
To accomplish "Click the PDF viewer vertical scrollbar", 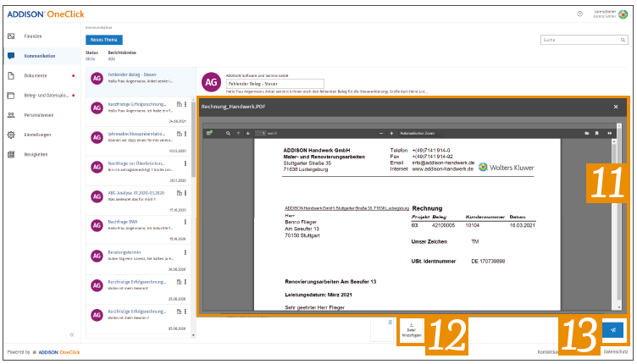I will (614, 225).
